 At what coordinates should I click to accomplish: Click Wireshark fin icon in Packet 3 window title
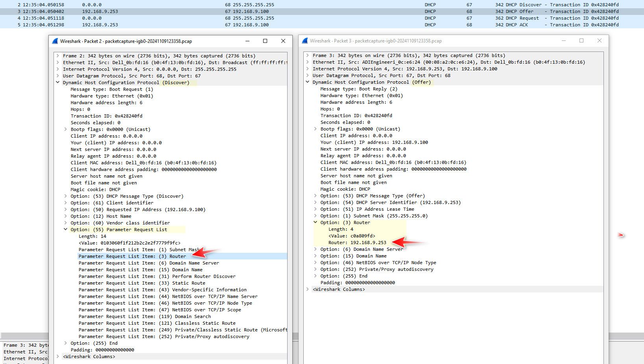pyautogui.click(x=305, y=41)
